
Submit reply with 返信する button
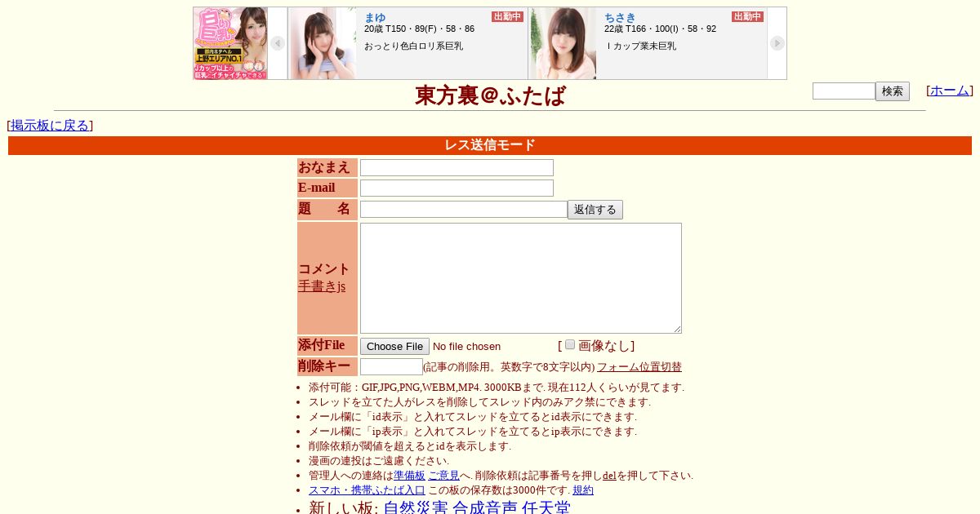click(x=595, y=210)
